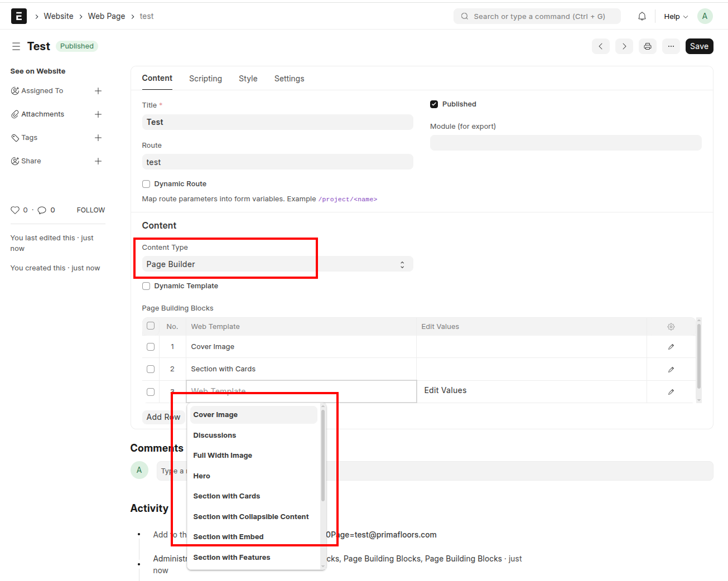Like the document with heart icon
728x581 pixels.
click(15, 210)
